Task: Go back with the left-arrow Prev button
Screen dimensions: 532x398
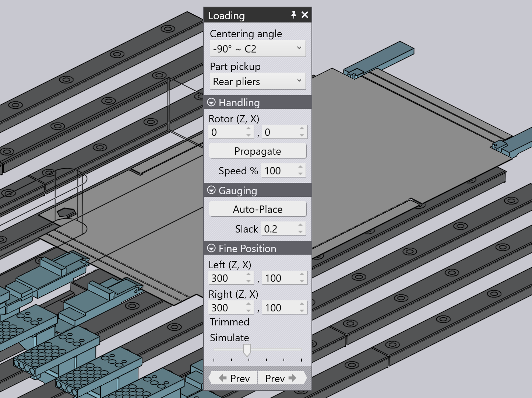Action: pyautogui.click(x=233, y=378)
